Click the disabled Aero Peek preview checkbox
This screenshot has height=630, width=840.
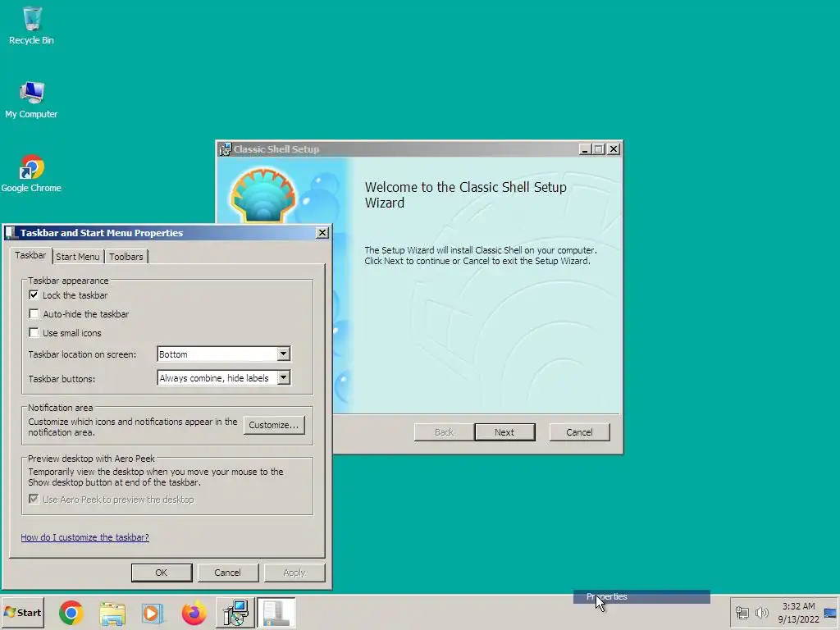pos(34,500)
